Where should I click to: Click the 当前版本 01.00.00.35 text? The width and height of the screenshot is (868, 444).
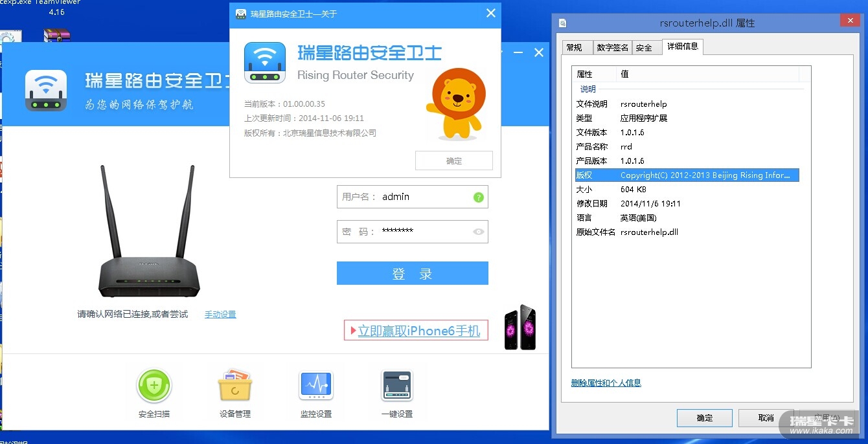284,104
